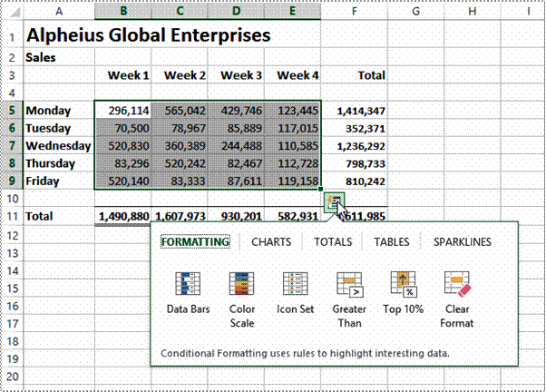546x392 pixels.
Task: Select row 11 header
Action: 12,216
